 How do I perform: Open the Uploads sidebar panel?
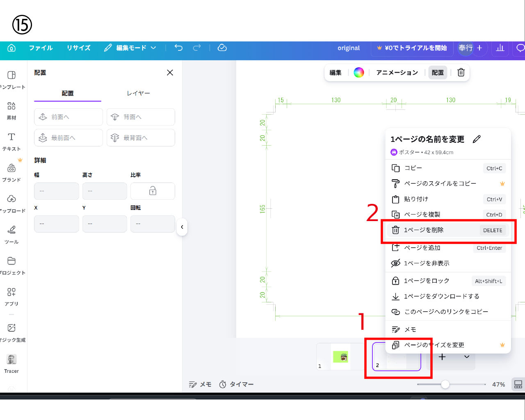tap(11, 203)
